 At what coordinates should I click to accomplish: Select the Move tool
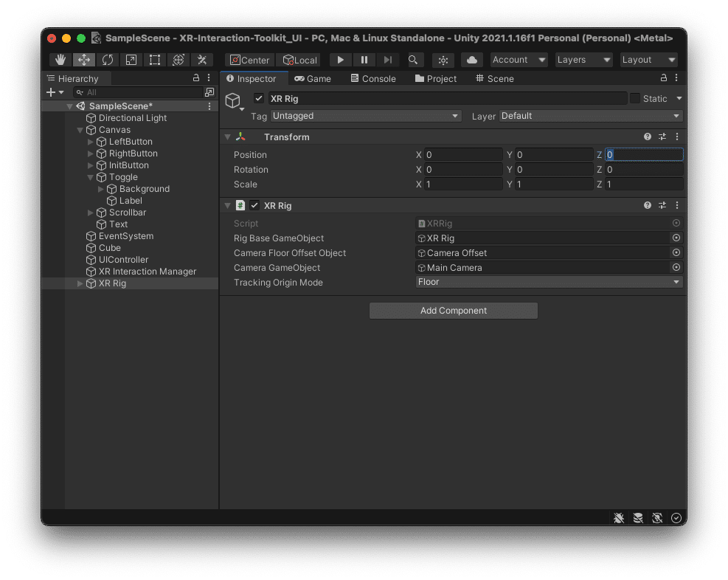(84, 60)
